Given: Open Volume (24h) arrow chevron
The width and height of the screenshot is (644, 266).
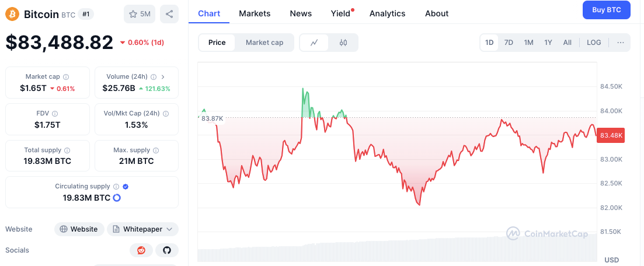Looking at the screenshot, I should [x=163, y=77].
